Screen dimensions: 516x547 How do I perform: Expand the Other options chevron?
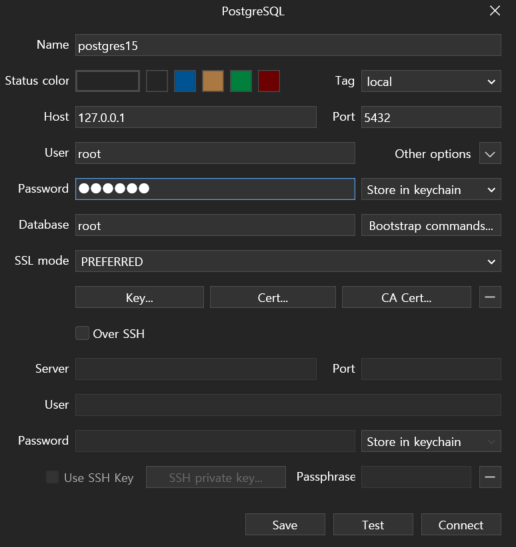click(490, 153)
